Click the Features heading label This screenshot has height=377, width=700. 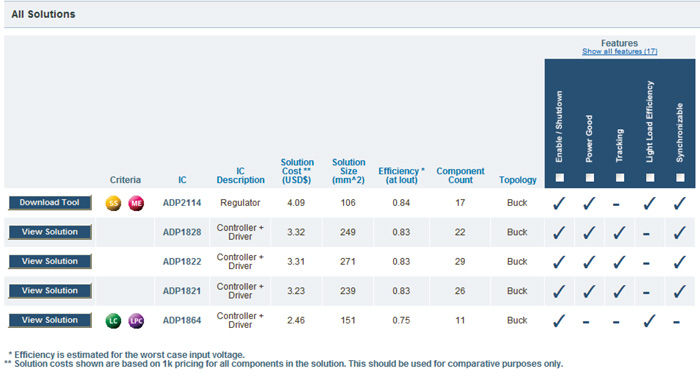click(619, 43)
